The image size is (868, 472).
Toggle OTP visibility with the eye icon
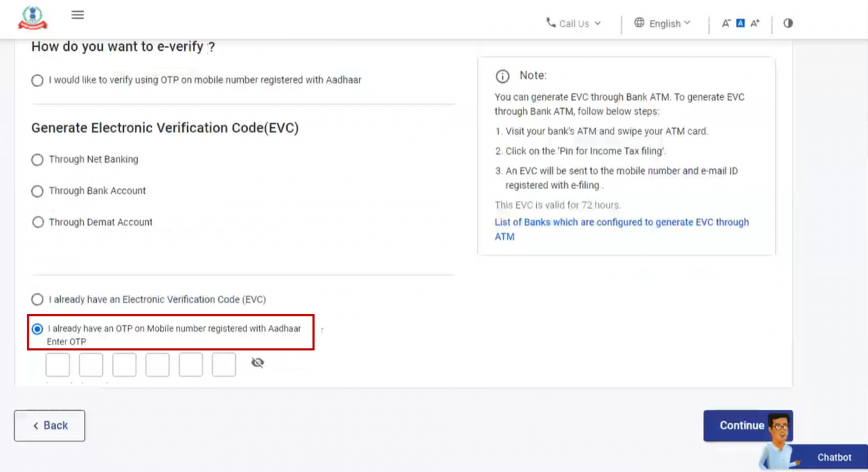click(x=258, y=363)
